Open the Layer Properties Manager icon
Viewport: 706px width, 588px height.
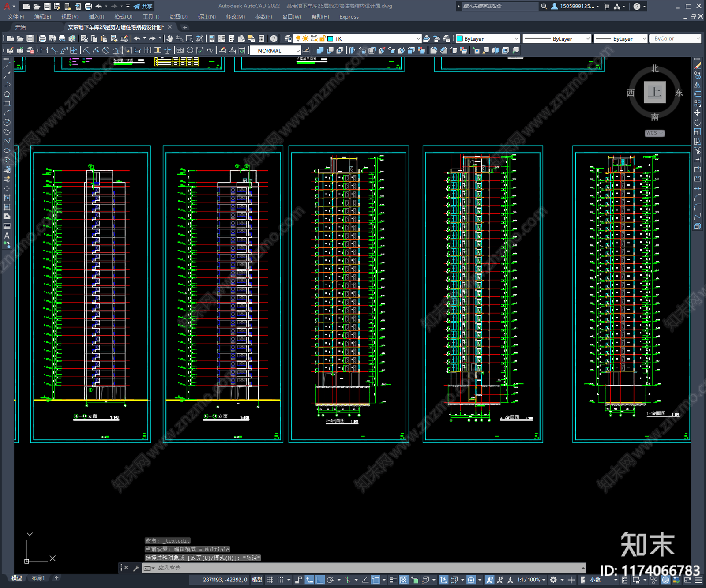[x=288, y=39]
